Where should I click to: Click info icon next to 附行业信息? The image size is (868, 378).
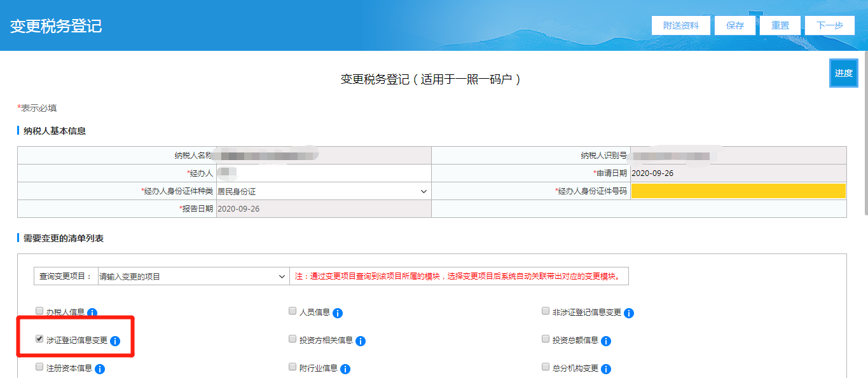[345, 368]
